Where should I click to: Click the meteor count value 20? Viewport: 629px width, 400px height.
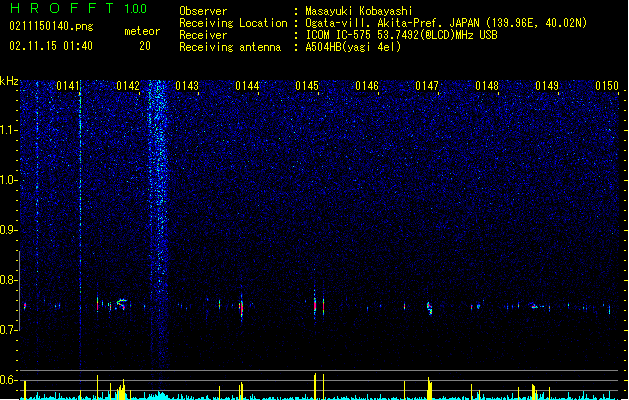pos(145,46)
